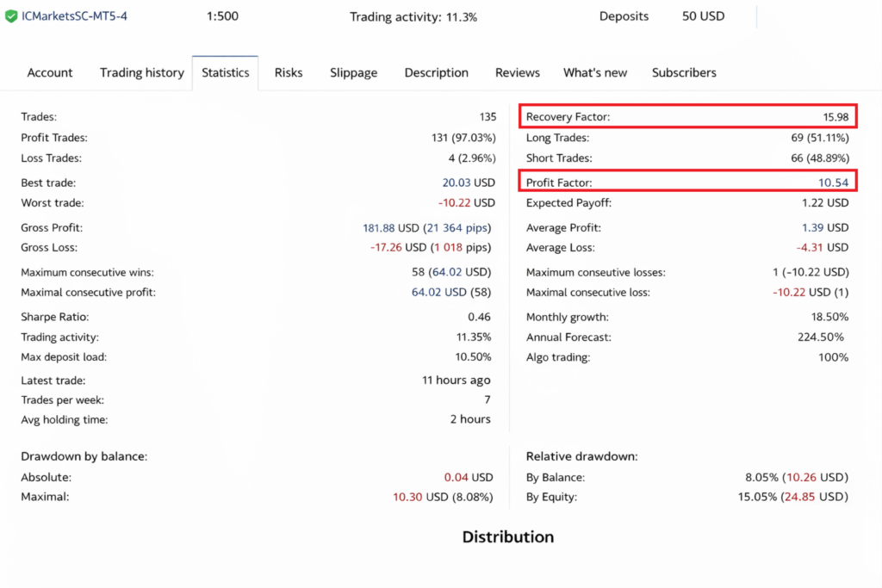Click the Maximal drawdown value 10.30 USD (8.08%)
882x588 pixels.
[442, 497]
